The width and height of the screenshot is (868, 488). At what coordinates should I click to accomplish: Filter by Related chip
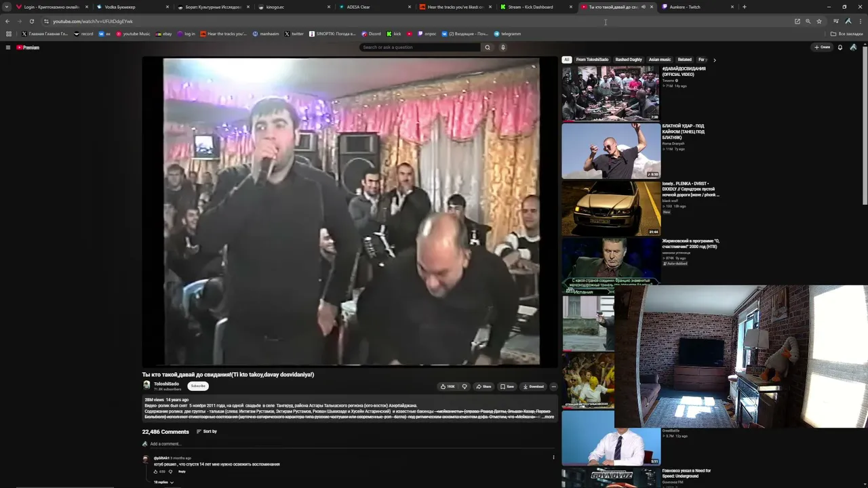(685, 60)
